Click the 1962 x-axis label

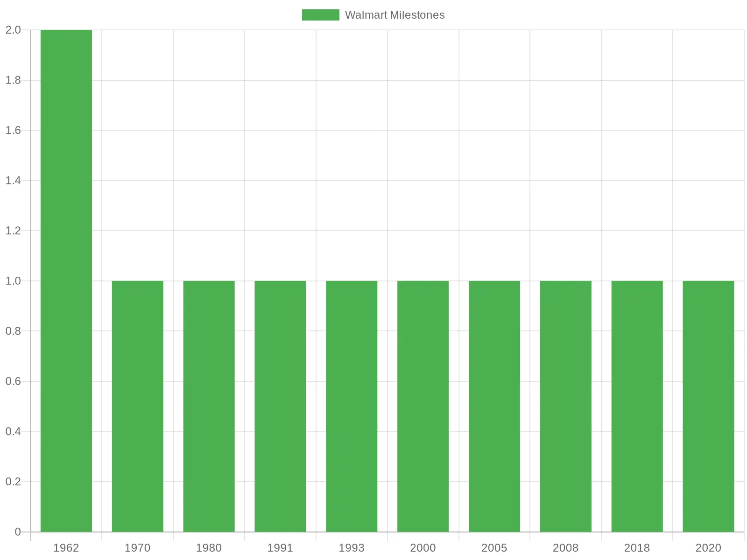coord(66,548)
